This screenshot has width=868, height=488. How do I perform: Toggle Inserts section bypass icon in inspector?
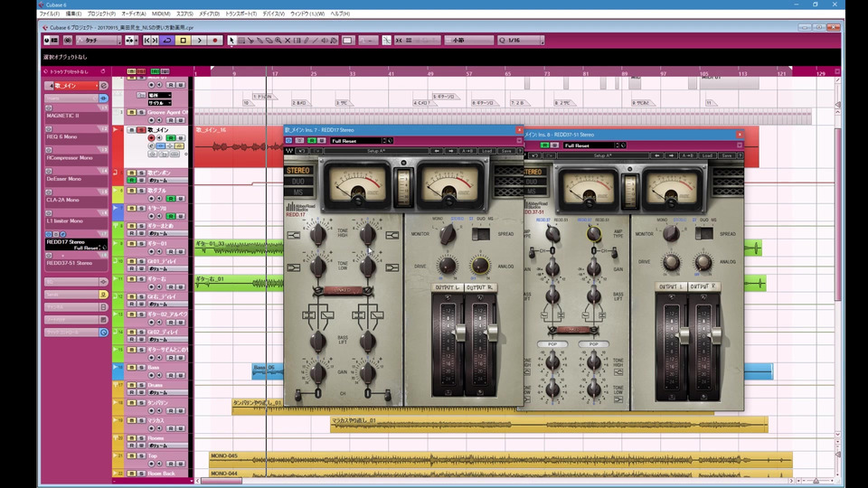click(x=103, y=99)
